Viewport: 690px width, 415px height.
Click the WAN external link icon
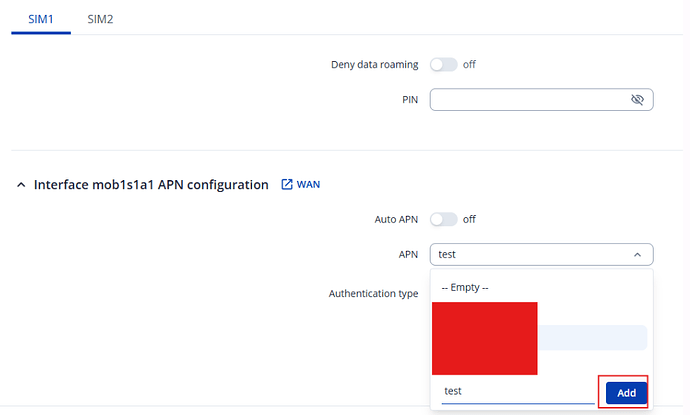[287, 185]
